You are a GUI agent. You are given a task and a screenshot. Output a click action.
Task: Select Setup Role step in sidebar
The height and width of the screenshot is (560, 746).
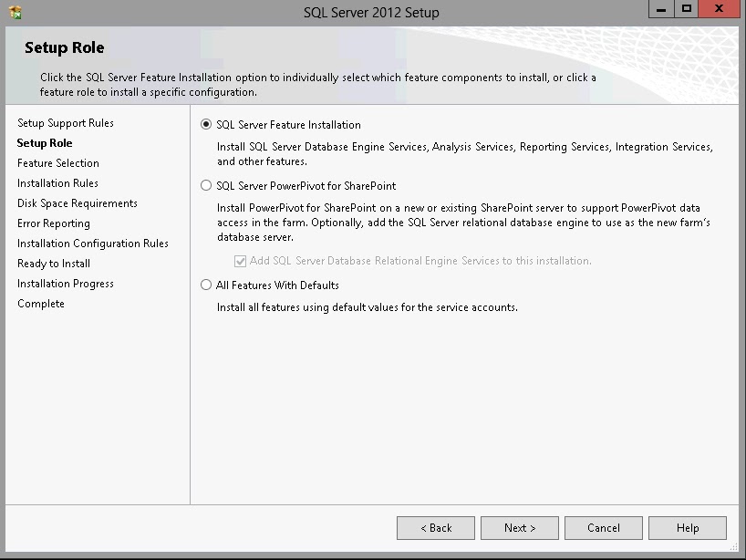click(x=45, y=142)
